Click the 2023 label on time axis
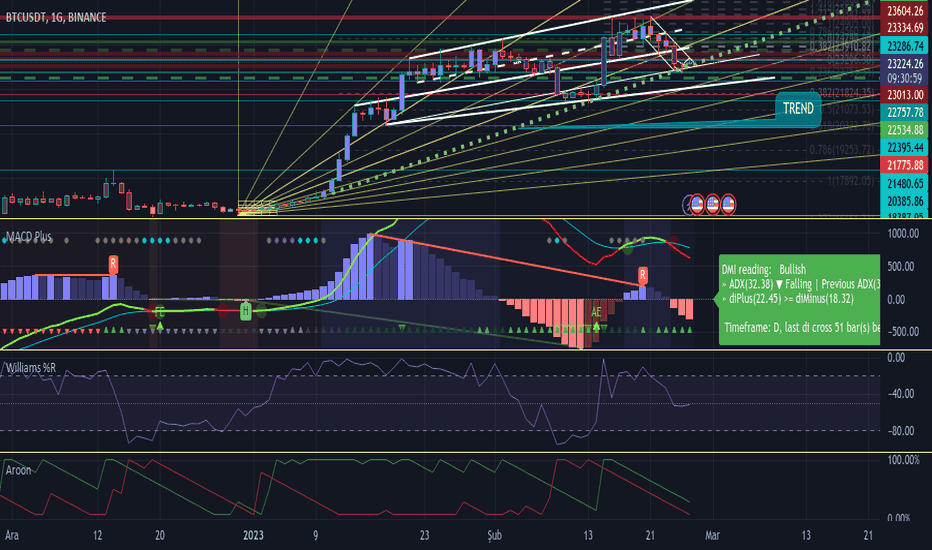Viewport: 932px width, 550px height. (253, 535)
